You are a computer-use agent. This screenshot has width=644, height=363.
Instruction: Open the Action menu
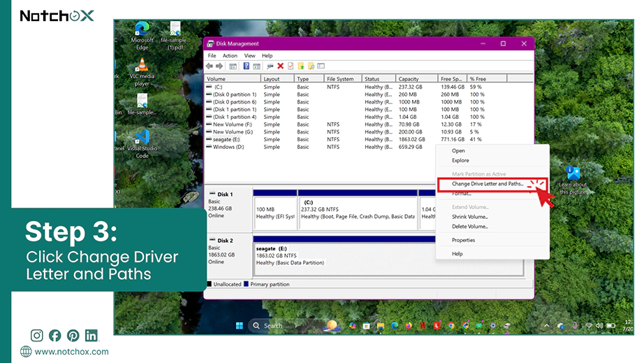(230, 55)
